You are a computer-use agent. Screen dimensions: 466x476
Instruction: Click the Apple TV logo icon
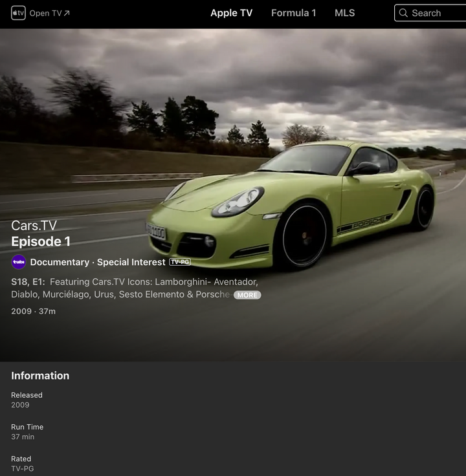point(18,13)
